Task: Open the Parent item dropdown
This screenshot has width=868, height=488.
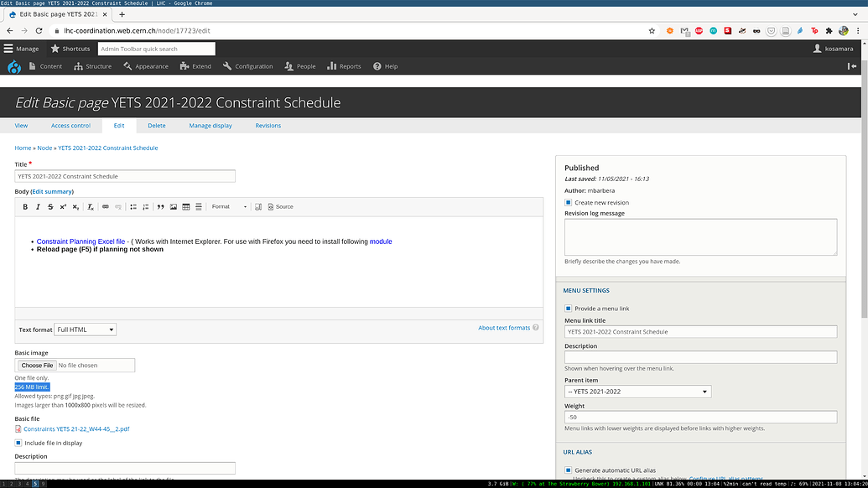Action: click(637, 392)
